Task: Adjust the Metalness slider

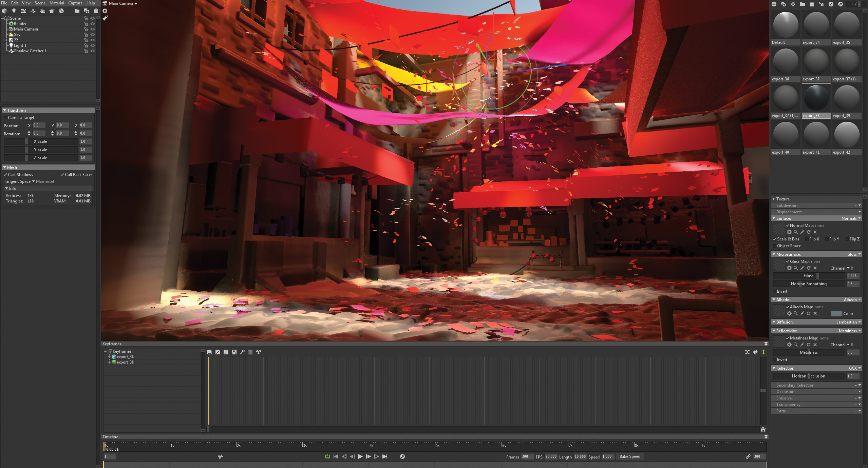Action: (809, 352)
